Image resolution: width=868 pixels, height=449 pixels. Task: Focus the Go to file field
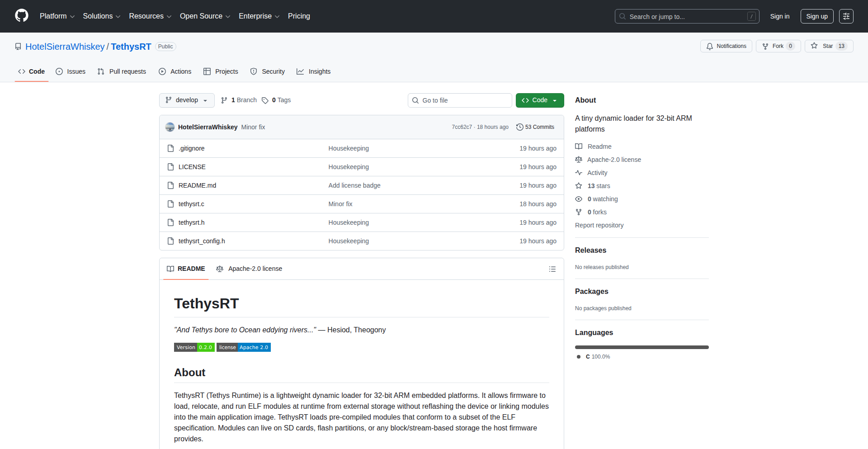pyautogui.click(x=460, y=100)
